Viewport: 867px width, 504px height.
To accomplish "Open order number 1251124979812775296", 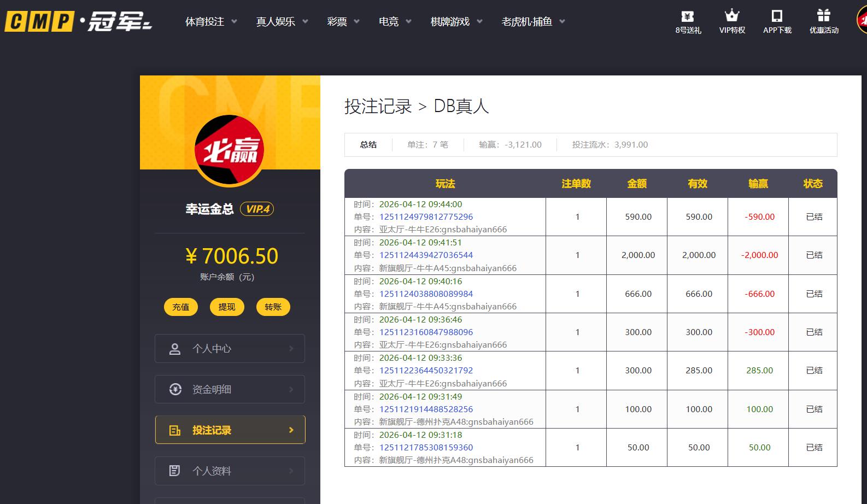I will click(426, 217).
